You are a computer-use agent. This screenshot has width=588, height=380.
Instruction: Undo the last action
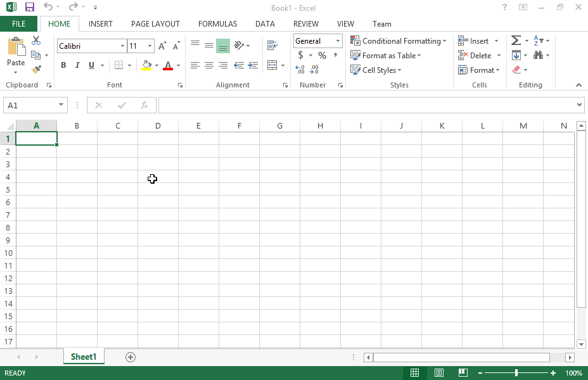(48, 6)
